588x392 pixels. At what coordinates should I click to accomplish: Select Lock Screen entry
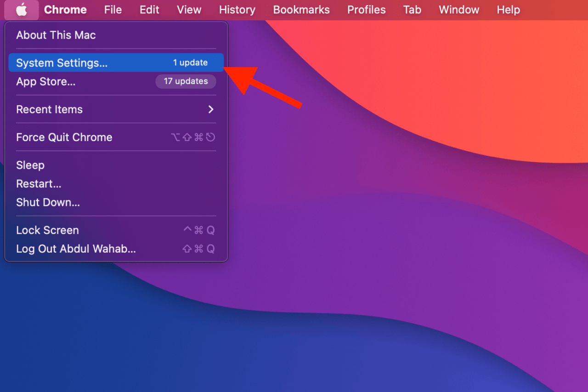(x=116, y=230)
